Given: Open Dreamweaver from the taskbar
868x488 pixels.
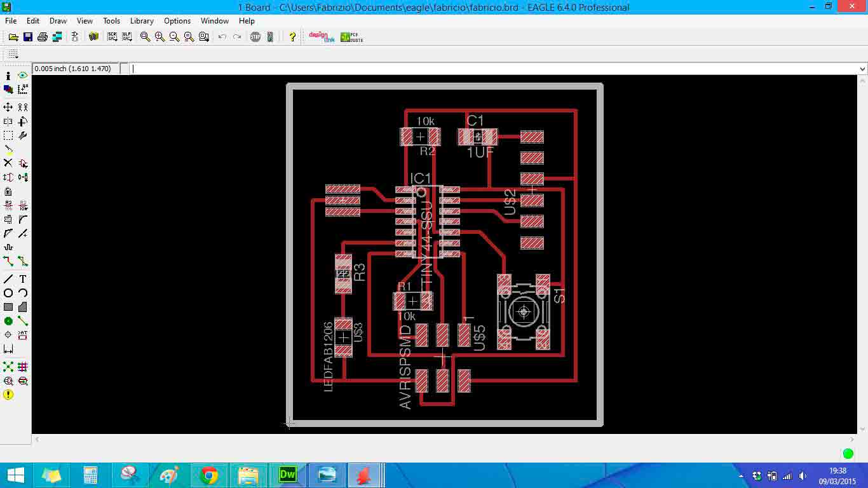Looking at the screenshot, I should point(287,475).
